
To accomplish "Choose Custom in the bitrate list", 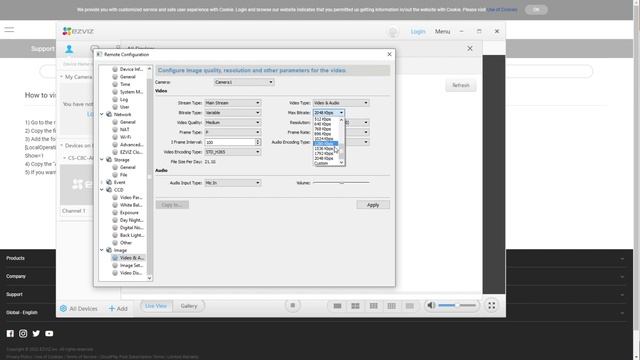I will pyautogui.click(x=326, y=163).
